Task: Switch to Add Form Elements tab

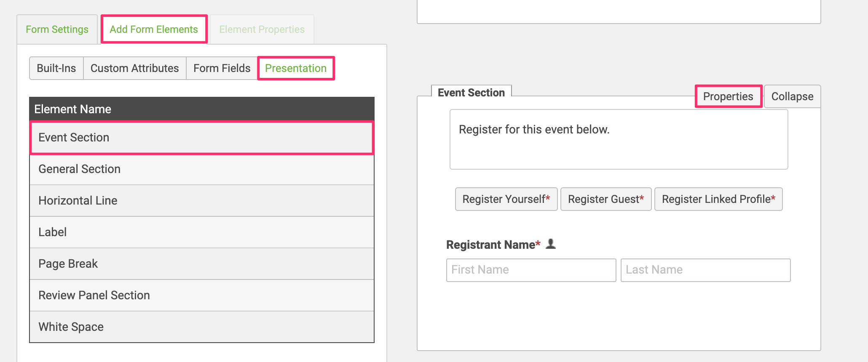Action: (154, 29)
